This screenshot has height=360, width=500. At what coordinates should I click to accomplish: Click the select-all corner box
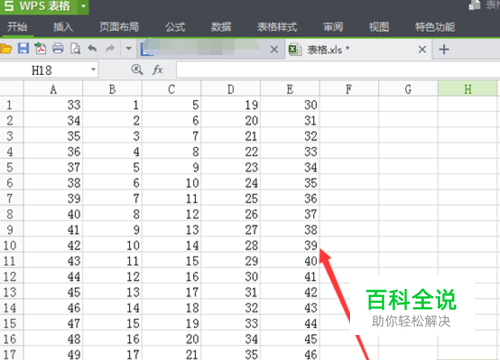point(11,89)
